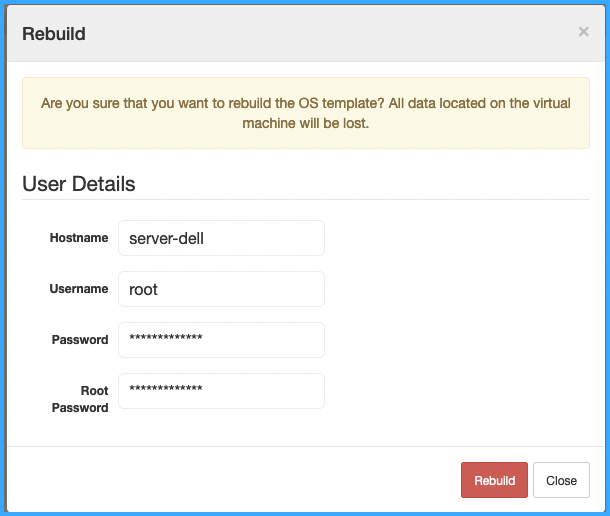This screenshot has height=516, width=610.
Task: Select the Root Password input field
Action: (221, 391)
